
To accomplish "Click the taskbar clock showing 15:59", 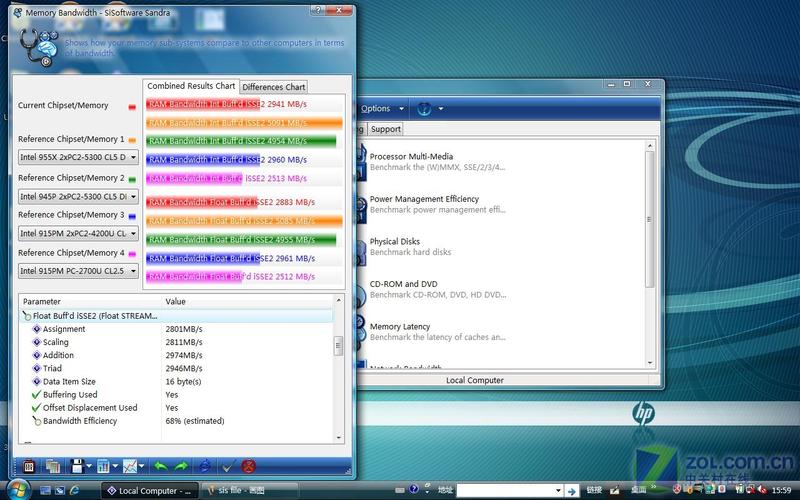I will (781, 491).
